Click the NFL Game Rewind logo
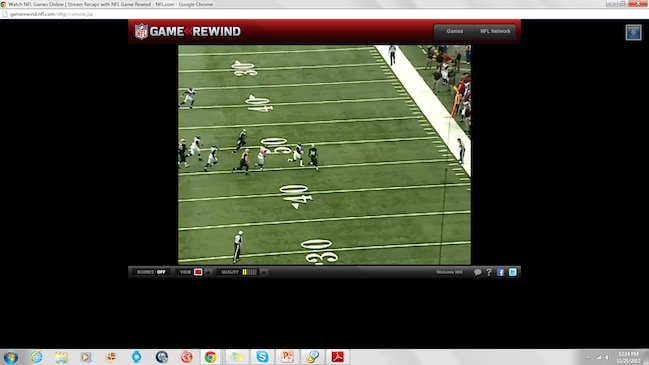 (187, 31)
